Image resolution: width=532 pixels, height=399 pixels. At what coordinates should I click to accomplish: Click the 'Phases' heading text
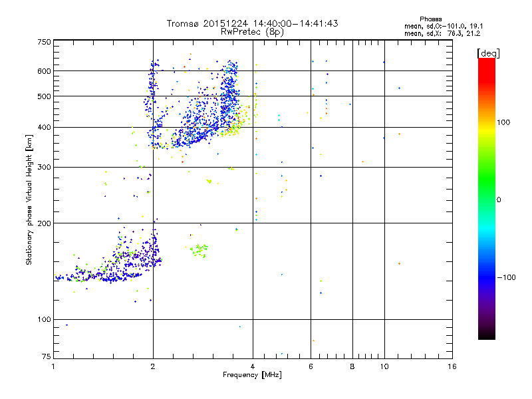pos(430,19)
